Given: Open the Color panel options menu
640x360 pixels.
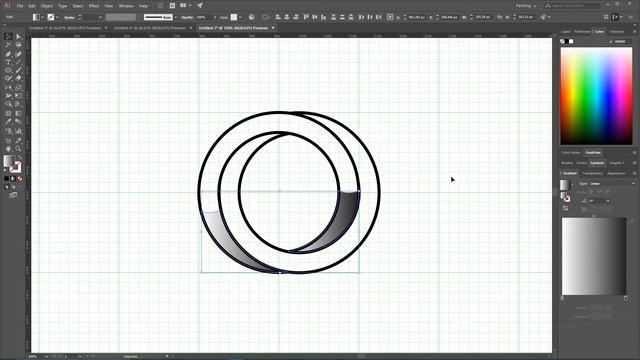Looking at the screenshot, I should [635, 31].
